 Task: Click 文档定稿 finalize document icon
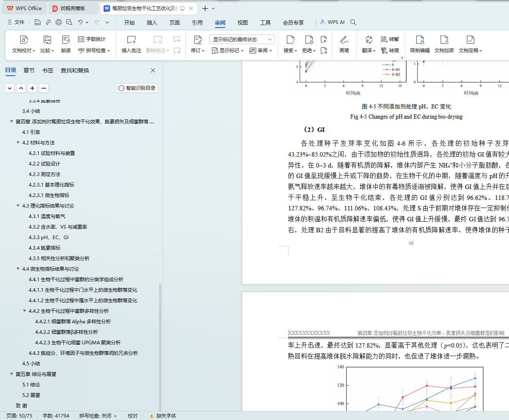click(x=470, y=40)
